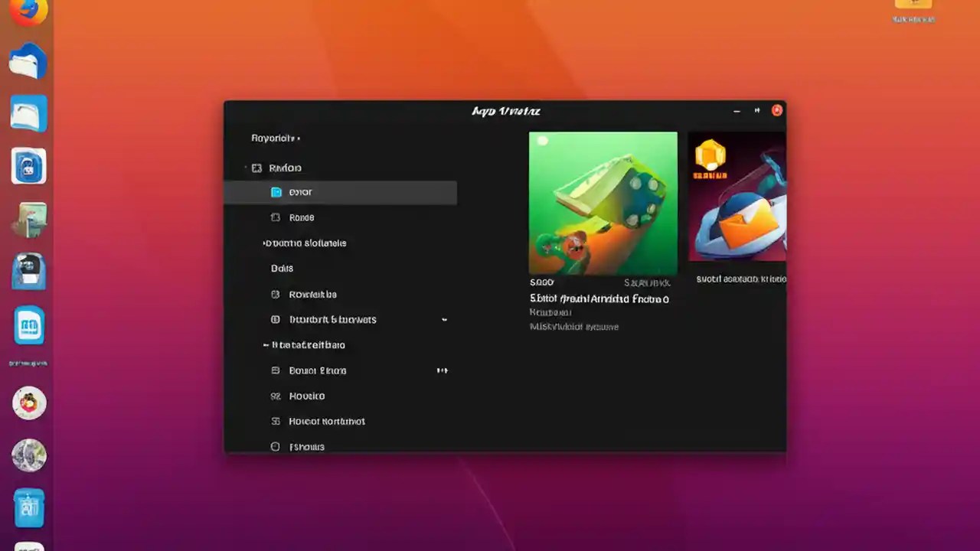The image size is (980, 551).
Task: Open the Board Store sidebar item
Action: 317,370
